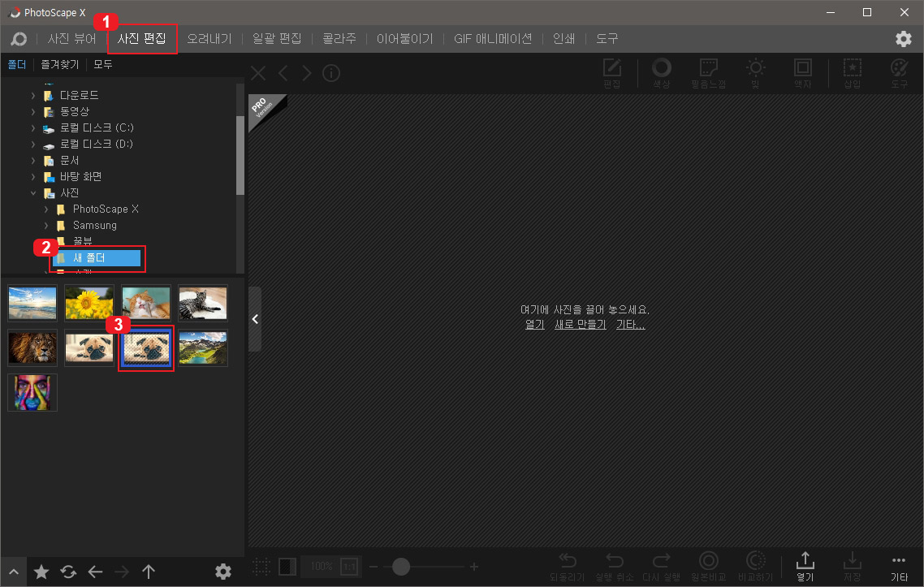Select the sunflower thumbnail
The height and width of the screenshot is (587, 924).
click(89, 303)
